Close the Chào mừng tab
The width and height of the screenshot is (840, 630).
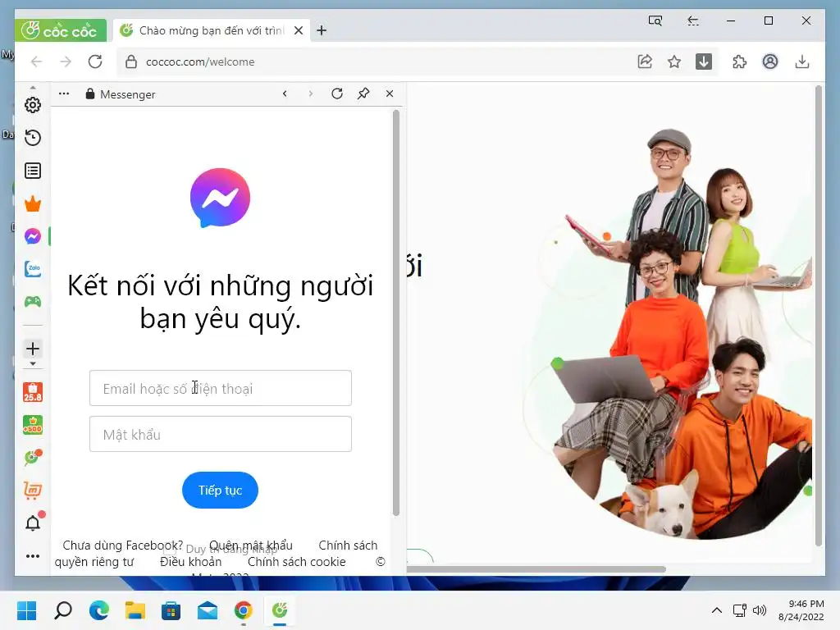pyautogui.click(x=299, y=30)
